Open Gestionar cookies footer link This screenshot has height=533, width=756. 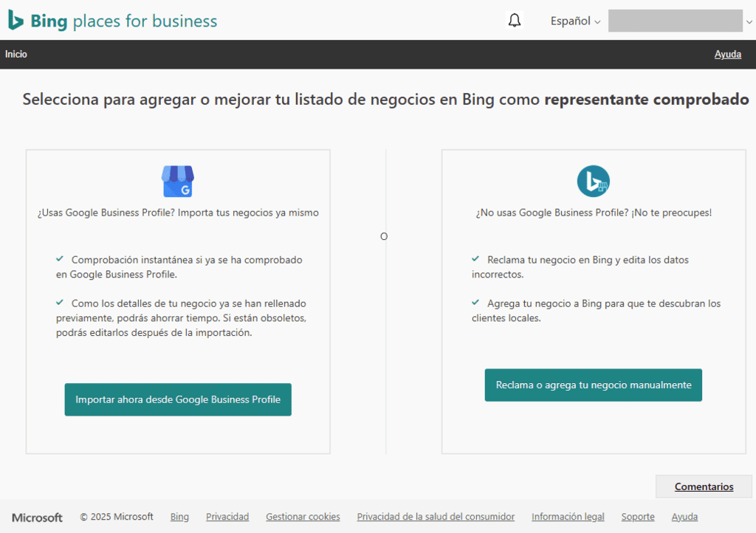303,517
